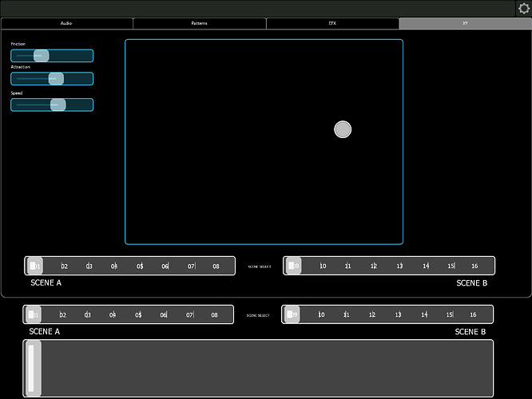Select scene 16 in the Scene B strip above the crossfader
The image size is (532, 399).
tap(474, 315)
